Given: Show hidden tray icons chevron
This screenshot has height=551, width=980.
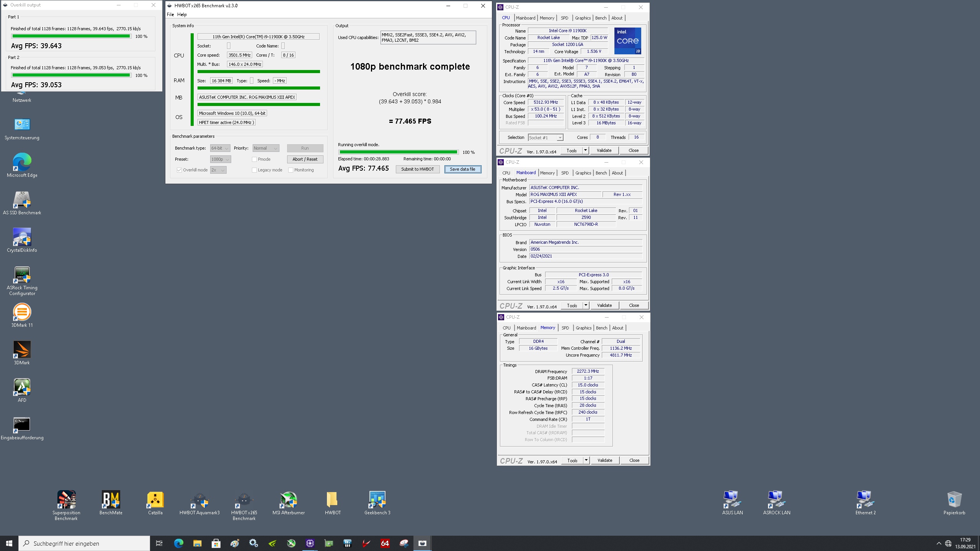Looking at the screenshot, I should coord(939,543).
